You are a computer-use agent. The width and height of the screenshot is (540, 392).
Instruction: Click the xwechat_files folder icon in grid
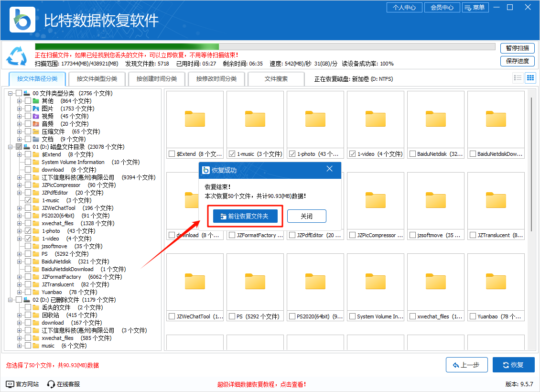(x=436, y=282)
